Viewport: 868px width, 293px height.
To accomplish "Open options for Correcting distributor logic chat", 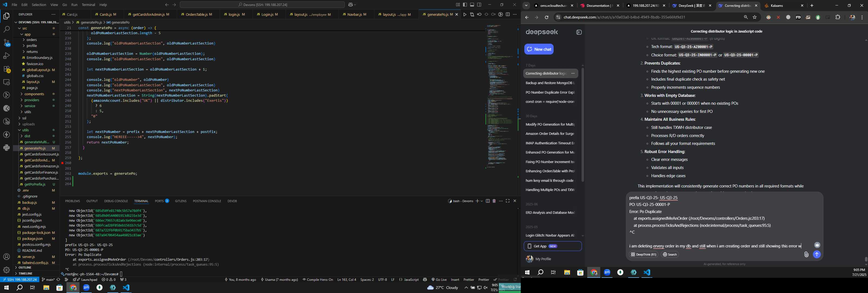I will (x=573, y=74).
